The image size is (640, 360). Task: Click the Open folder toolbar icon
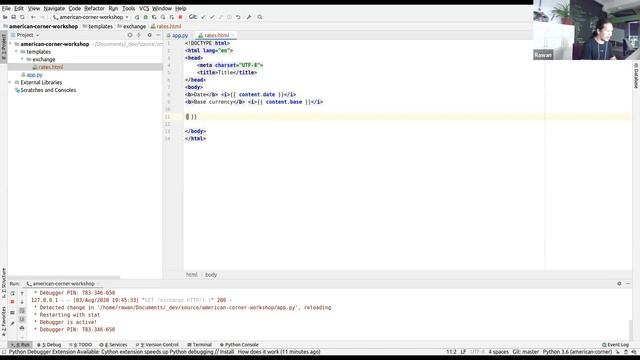pos(5,17)
